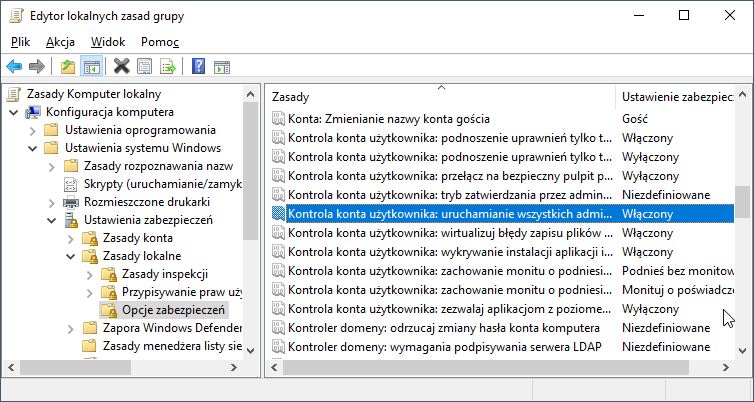This screenshot has height=402, width=754.
Task: Select Zasady menedżera listy sieci tree item
Action: pos(172,346)
